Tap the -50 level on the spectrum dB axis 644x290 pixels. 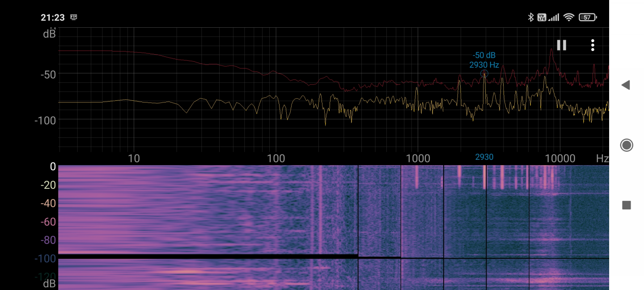(48, 74)
